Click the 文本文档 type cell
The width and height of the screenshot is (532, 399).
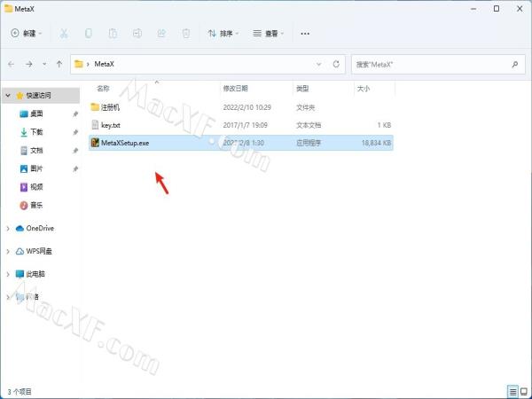(x=309, y=125)
